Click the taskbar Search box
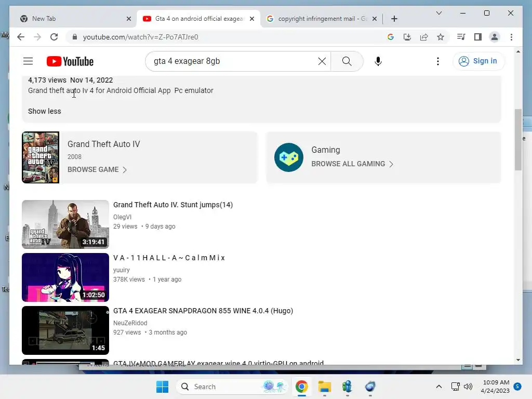 pyautogui.click(x=232, y=387)
